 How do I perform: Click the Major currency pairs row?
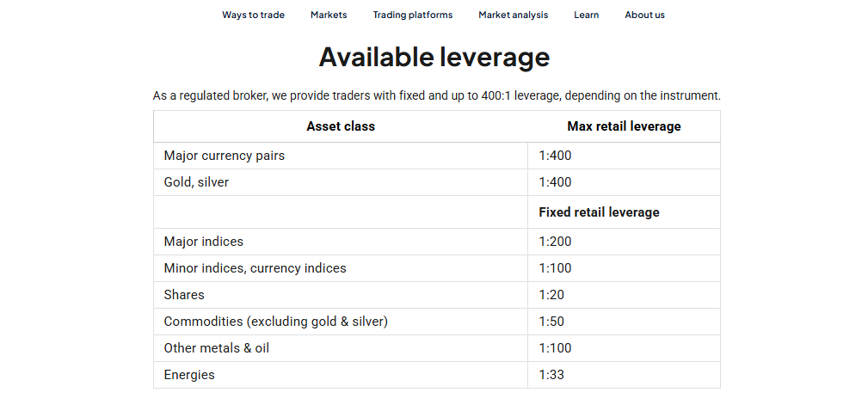click(x=437, y=156)
